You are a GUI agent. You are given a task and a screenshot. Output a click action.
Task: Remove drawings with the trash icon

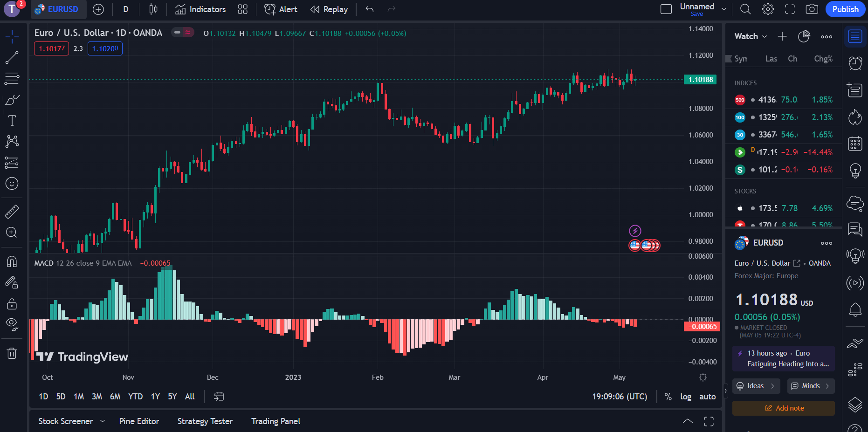coord(12,353)
